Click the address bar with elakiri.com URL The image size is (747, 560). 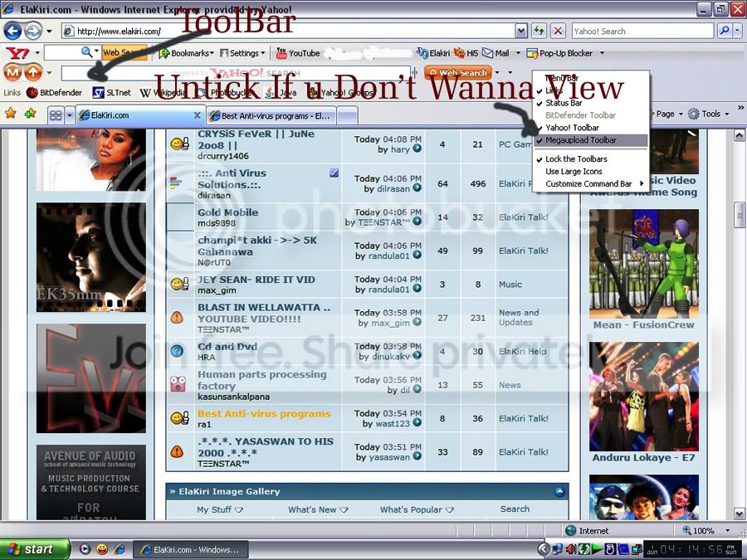pos(288,32)
